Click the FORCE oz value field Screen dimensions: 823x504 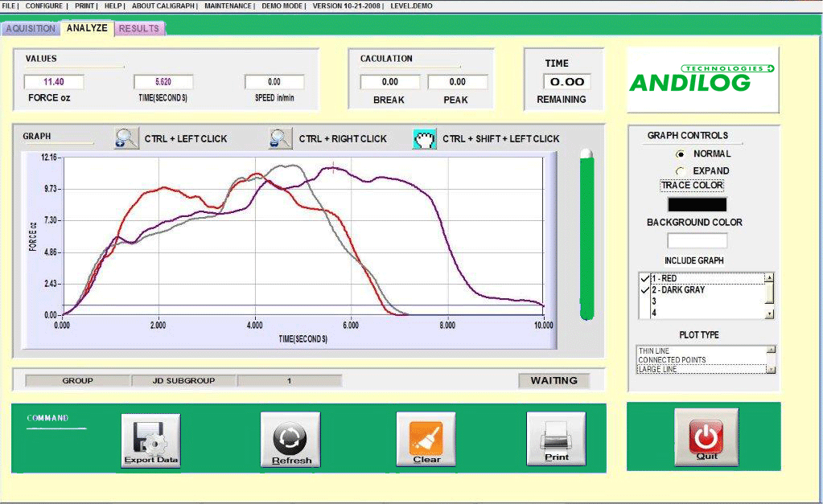click(x=54, y=82)
